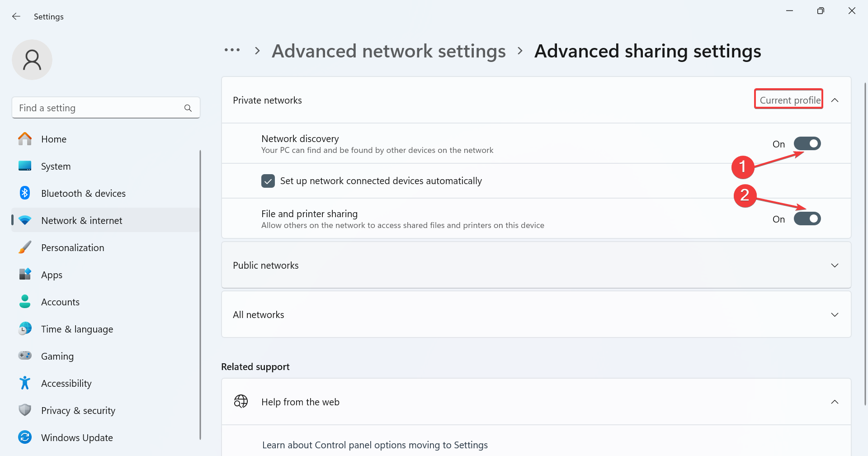Click the Accounts person icon
868x456 pixels.
tap(25, 302)
